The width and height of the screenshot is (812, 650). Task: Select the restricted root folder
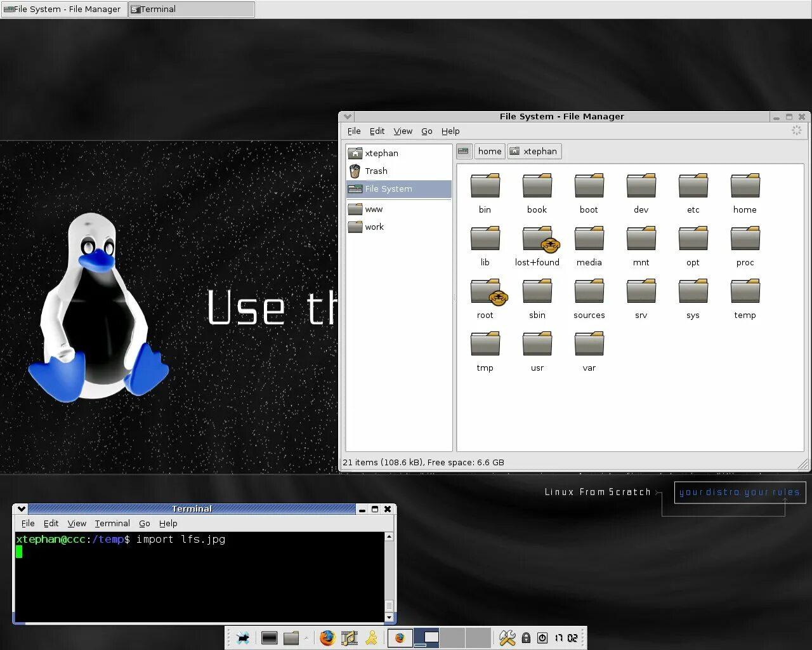tap(487, 298)
